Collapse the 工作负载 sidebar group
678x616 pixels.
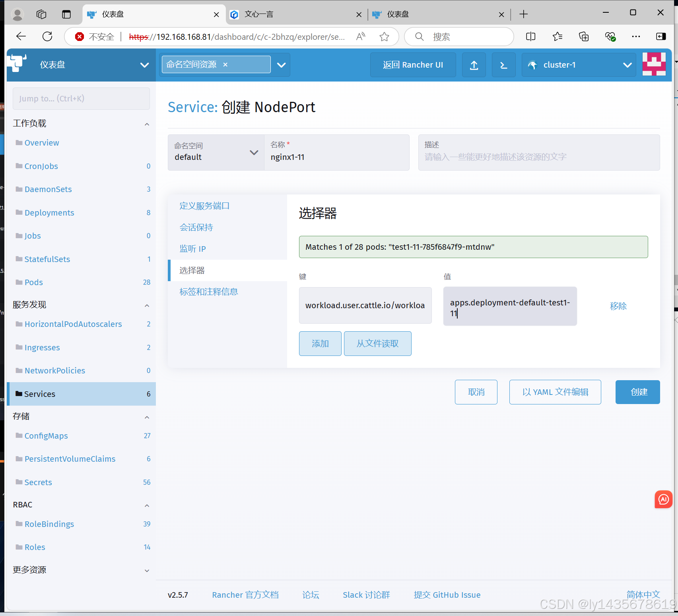click(147, 124)
